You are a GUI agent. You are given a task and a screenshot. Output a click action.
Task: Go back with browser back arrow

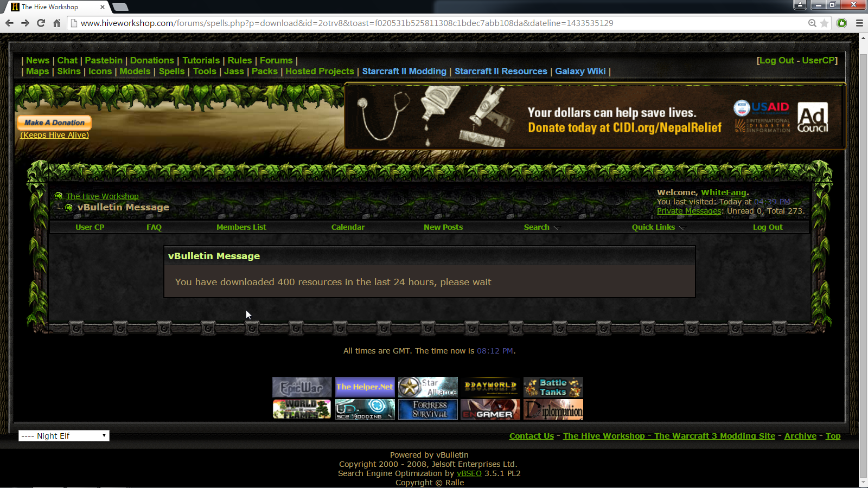[9, 23]
